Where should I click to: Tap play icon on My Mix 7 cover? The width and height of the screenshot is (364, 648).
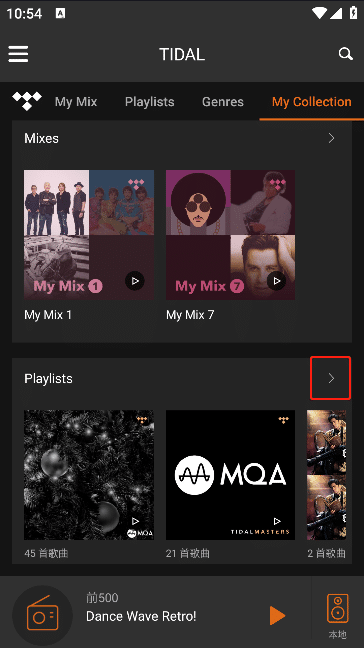(x=276, y=281)
